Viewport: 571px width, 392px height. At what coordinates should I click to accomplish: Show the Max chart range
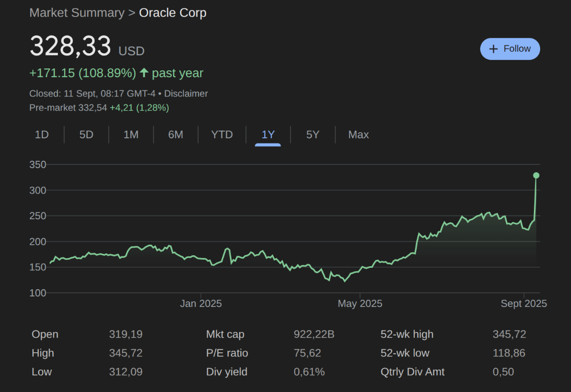pyautogui.click(x=358, y=135)
